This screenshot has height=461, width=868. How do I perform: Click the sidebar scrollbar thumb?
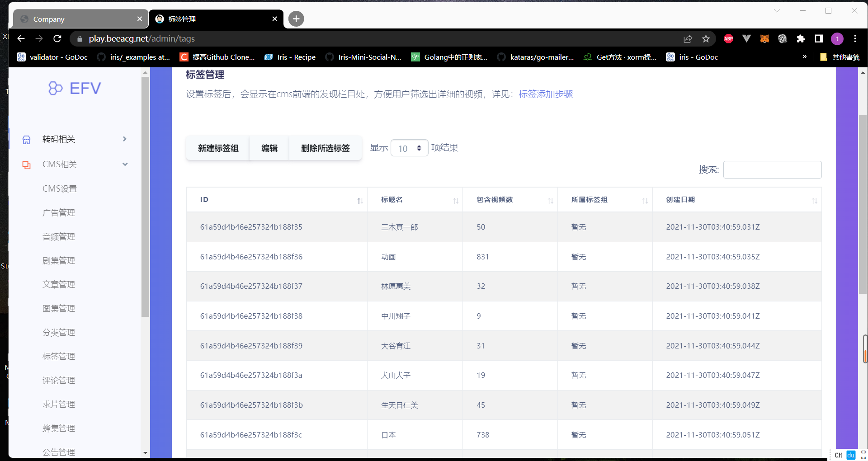pos(145,197)
